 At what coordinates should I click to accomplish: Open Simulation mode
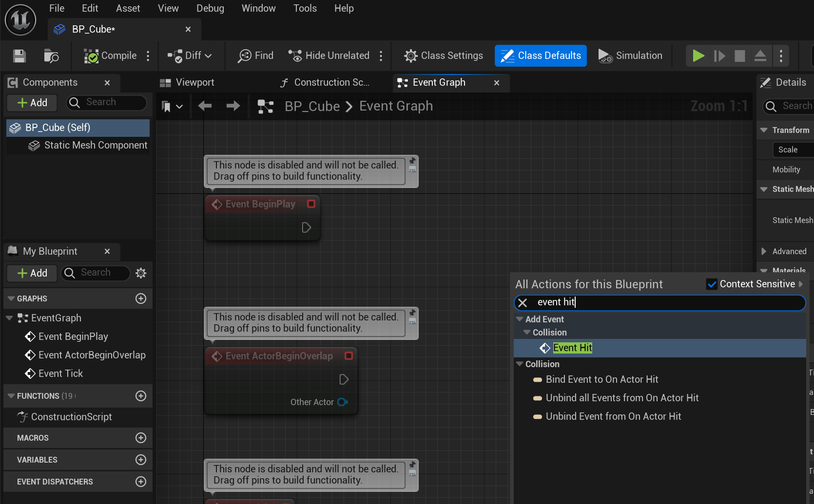click(x=630, y=56)
